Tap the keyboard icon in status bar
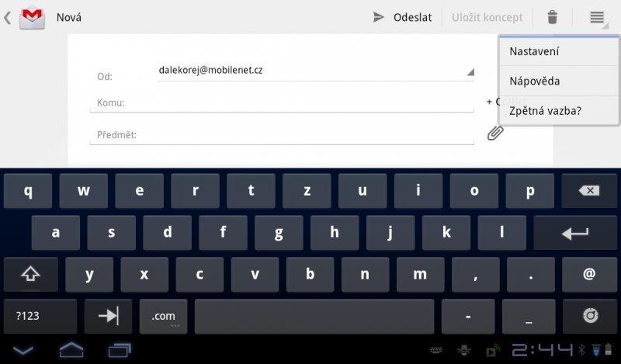The width and height of the screenshot is (621, 364). click(436, 350)
